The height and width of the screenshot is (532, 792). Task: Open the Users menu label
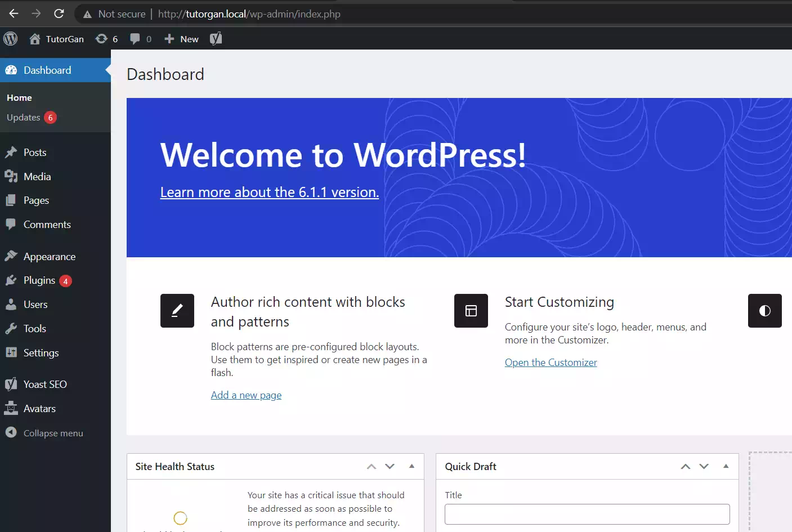[x=35, y=305]
